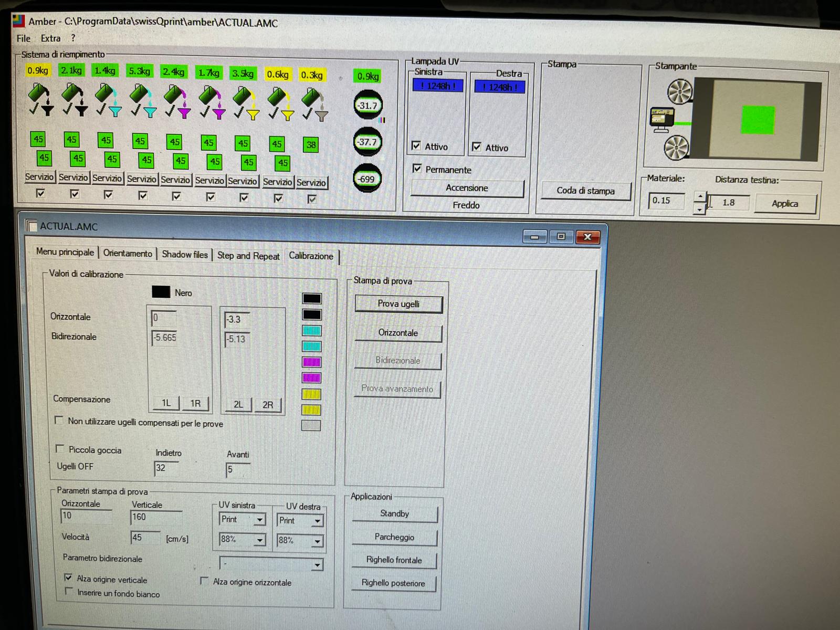Open the UV sinistra Print dropdown

259,520
